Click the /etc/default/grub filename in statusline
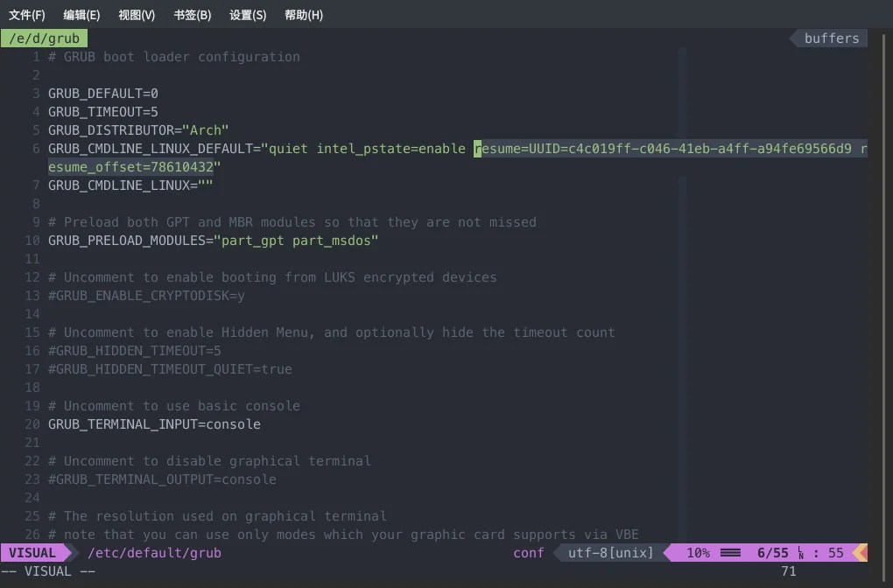The width and height of the screenshot is (893, 588). pyautogui.click(x=154, y=552)
